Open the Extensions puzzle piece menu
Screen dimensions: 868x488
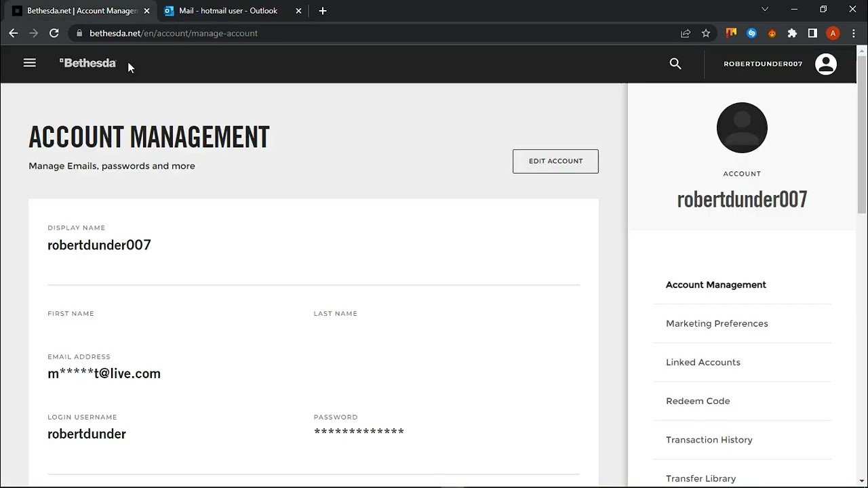(x=792, y=33)
